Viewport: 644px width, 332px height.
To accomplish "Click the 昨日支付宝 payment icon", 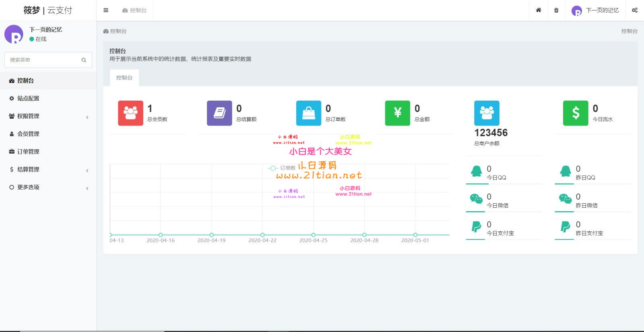I will point(566,227).
